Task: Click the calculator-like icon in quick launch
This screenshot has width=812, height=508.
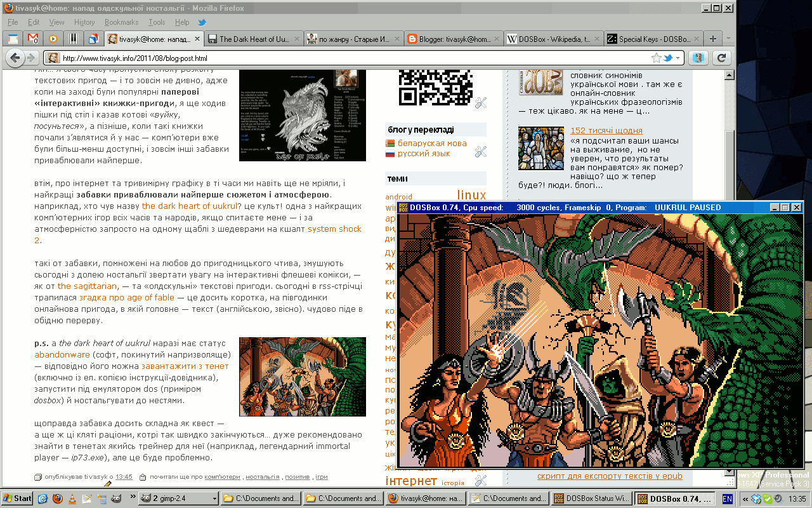Action: (x=103, y=498)
